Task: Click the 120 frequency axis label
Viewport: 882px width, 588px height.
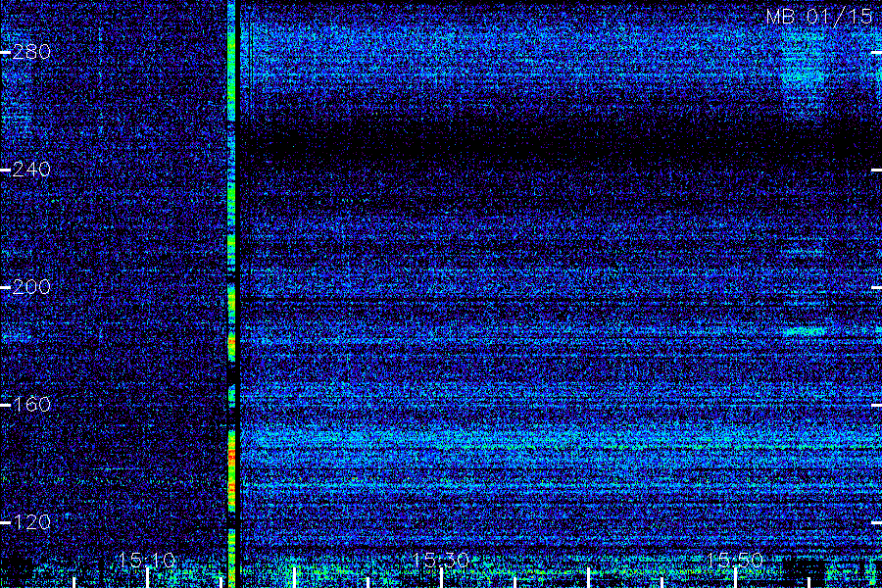Action: (x=31, y=522)
